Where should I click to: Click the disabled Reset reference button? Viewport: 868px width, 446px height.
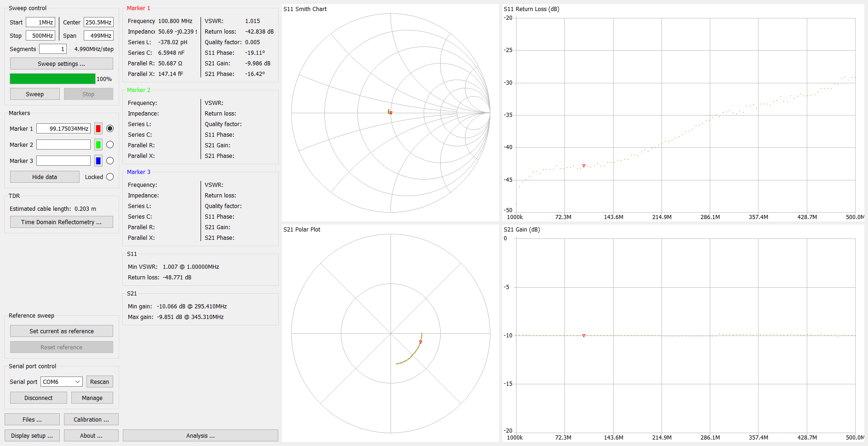tap(61, 347)
